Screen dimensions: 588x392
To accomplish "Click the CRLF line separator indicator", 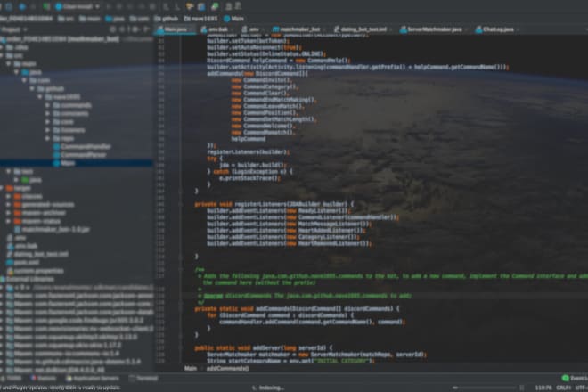I will pyautogui.click(x=563, y=388).
